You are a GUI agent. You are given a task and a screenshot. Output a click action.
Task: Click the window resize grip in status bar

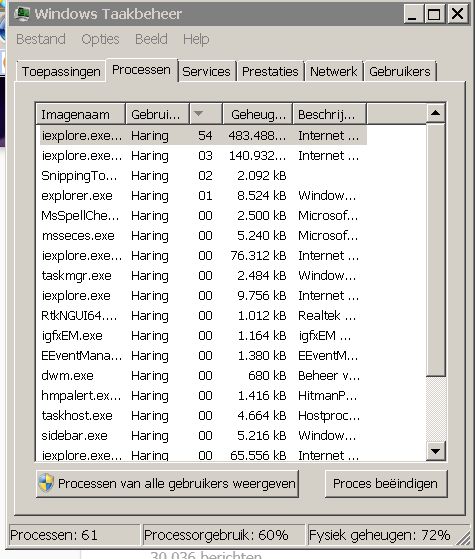463,537
